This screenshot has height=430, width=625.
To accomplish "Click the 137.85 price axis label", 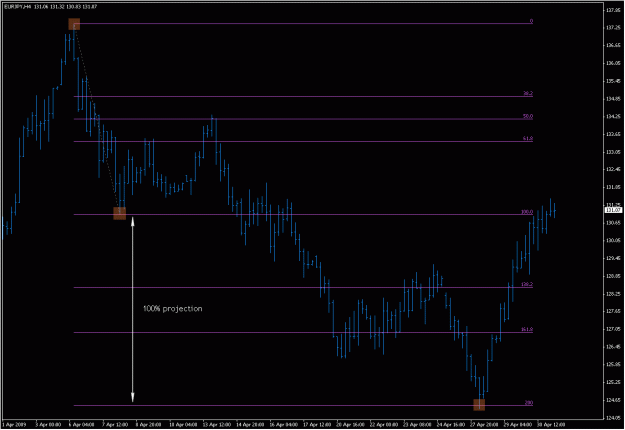I will point(613,10).
